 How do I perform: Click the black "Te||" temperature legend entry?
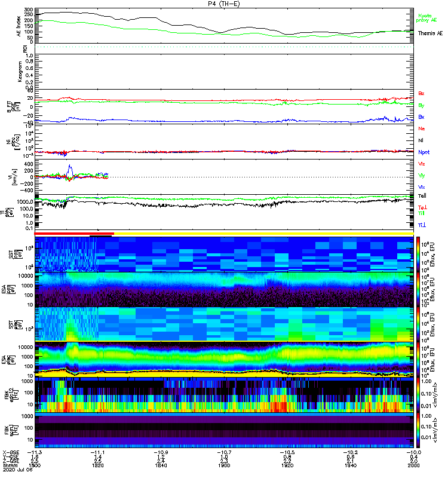point(422,196)
